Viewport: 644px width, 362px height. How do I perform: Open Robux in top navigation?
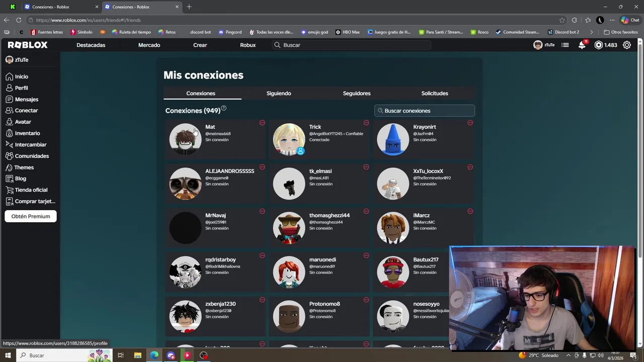248,45
